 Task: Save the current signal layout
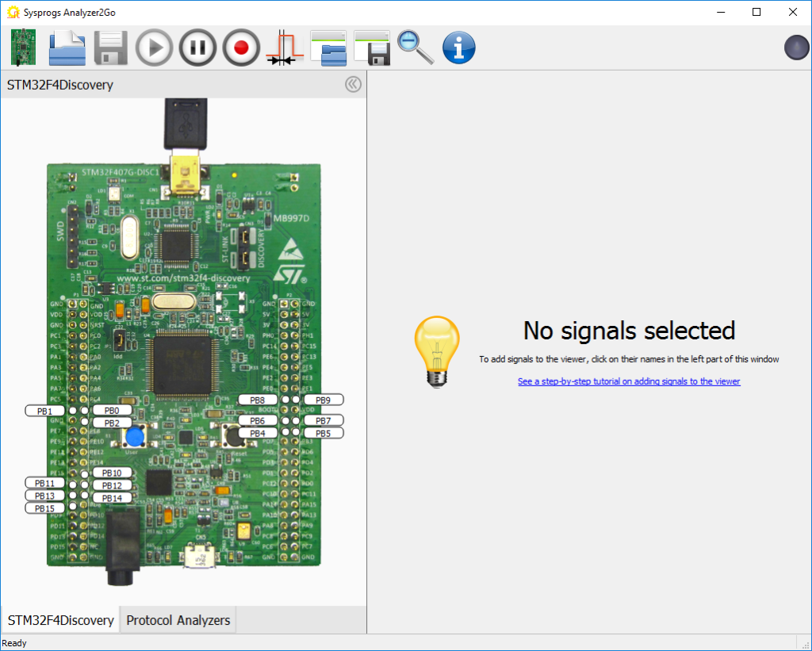(372, 48)
